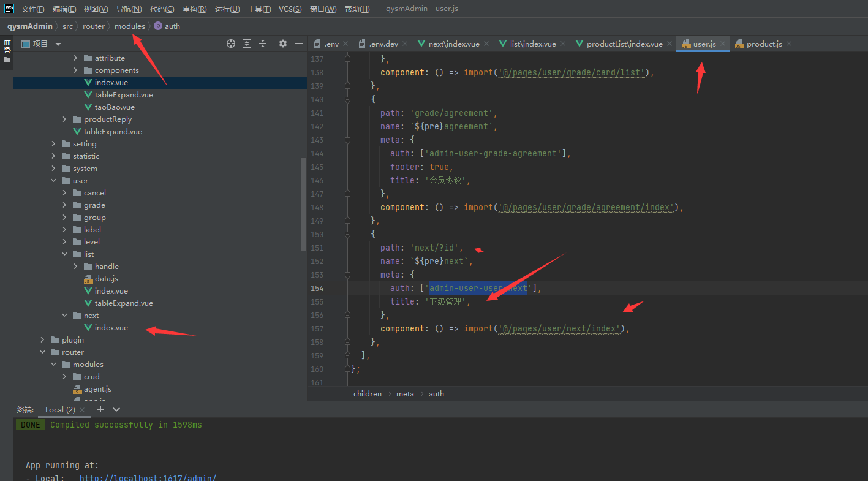Click the '下级管理' title string

point(447,301)
